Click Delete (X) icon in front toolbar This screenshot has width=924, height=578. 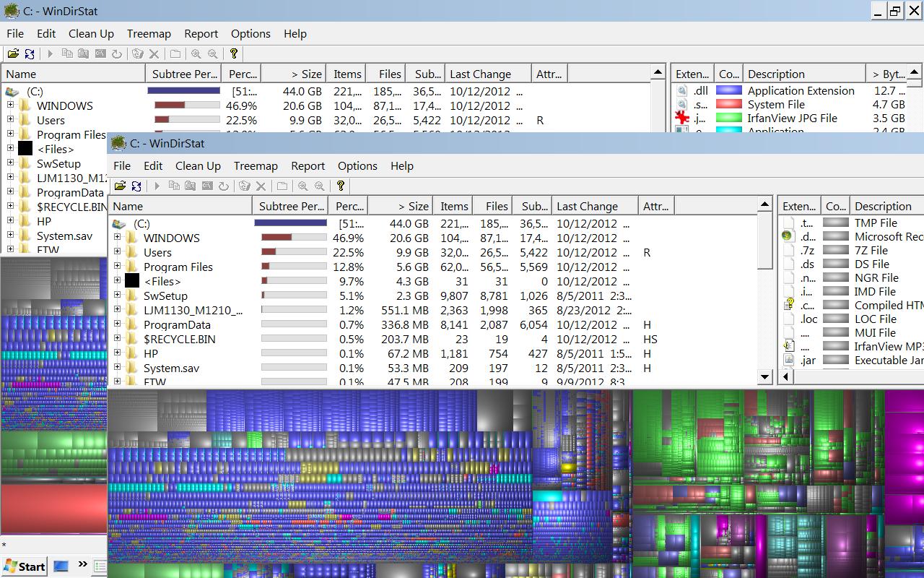click(261, 186)
